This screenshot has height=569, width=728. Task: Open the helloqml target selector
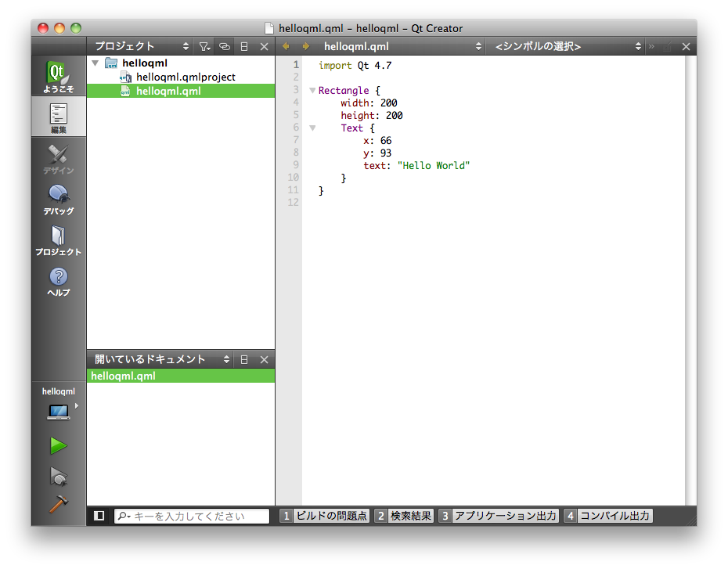click(59, 409)
